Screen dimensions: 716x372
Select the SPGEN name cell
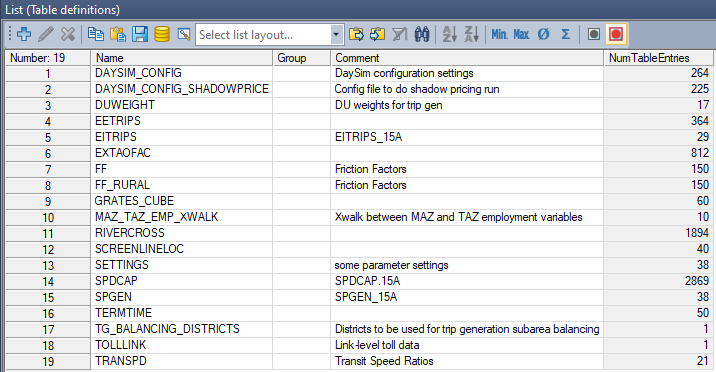pos(182,297)
